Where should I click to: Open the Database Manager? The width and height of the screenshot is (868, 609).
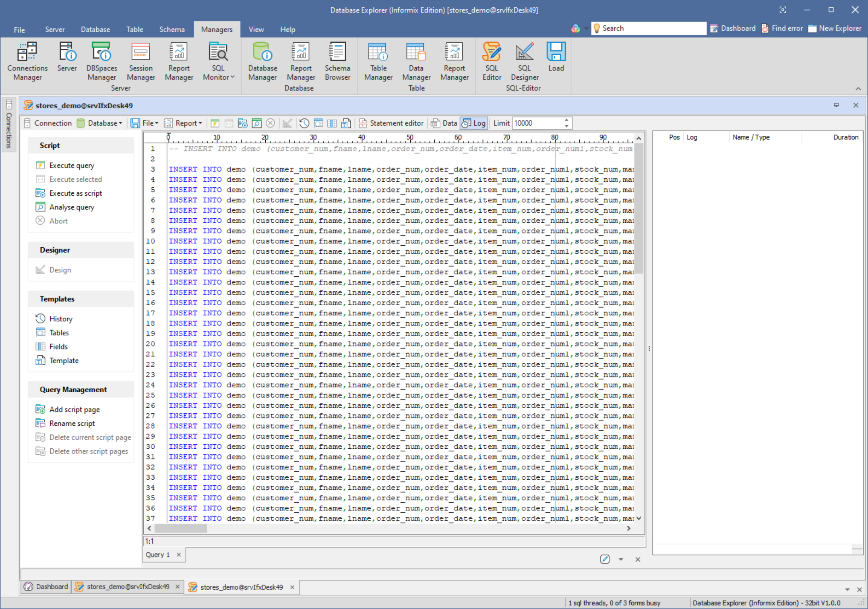click(x=262, y=62)
